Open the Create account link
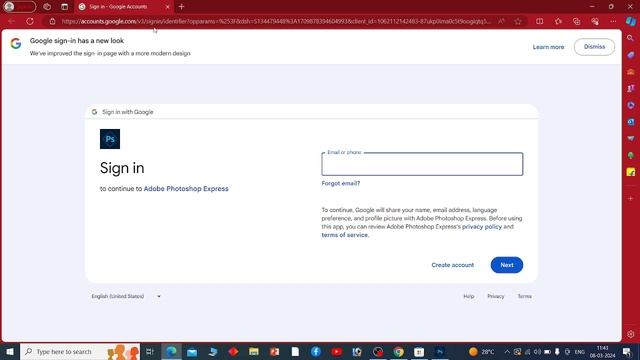The height and width of the screenshot is (360, 640). (453, 265)
